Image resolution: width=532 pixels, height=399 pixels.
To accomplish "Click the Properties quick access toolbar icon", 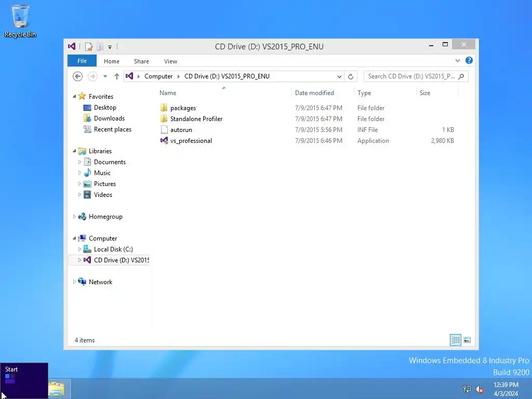I will (x=89, y=47).
